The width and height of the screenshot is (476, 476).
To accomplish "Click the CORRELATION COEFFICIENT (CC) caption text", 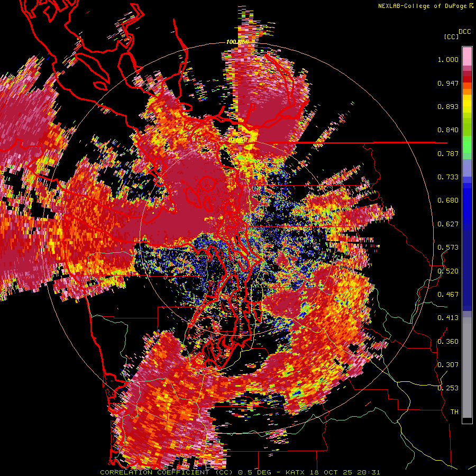I will [167, 472].
